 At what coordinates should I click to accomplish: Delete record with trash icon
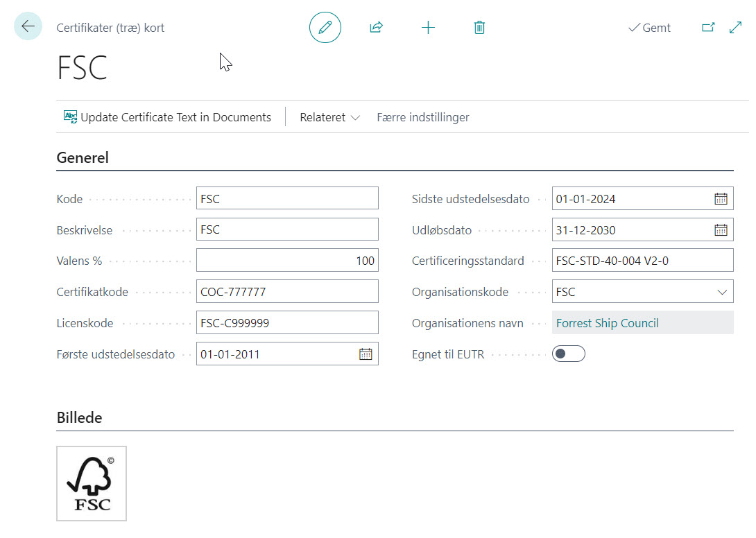[479, 28]
